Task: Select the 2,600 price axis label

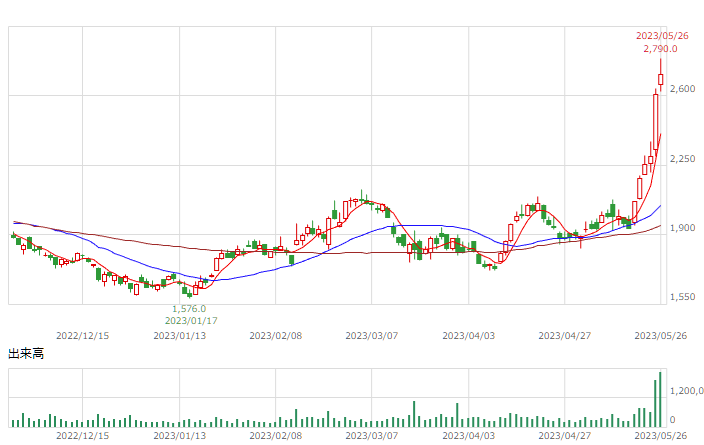Action: 682,89
